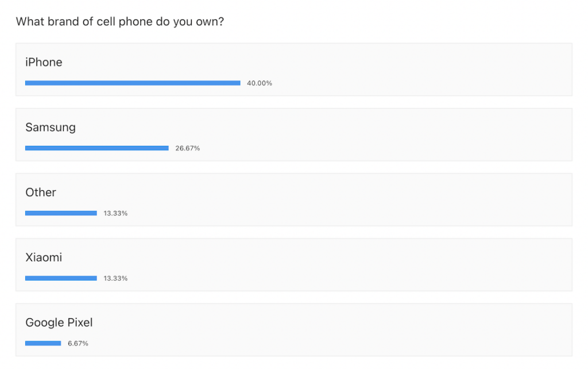Select the Other option progress bar
Image resolution: width=588 pixels, height=369 pixels.
click(x=61, y=213)
